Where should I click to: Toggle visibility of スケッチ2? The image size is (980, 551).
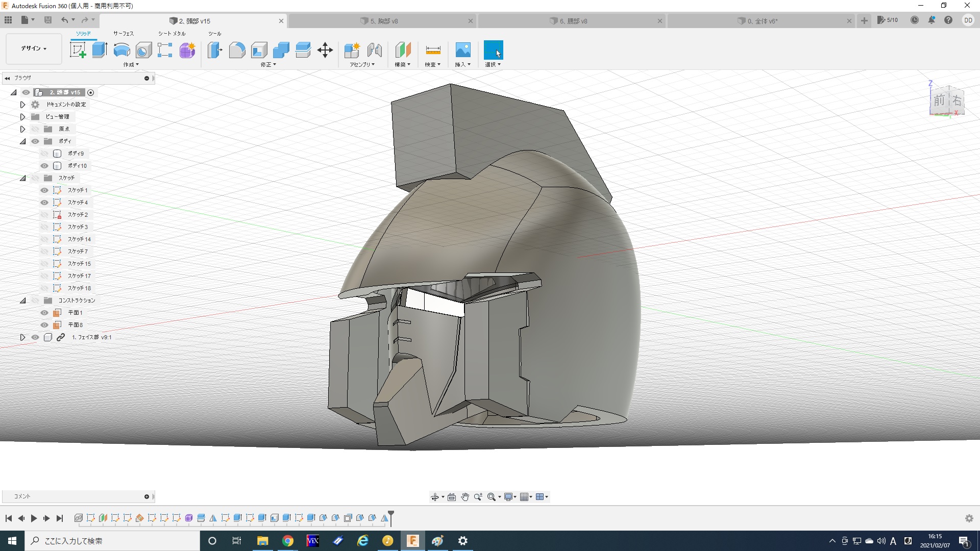point(44,215)
